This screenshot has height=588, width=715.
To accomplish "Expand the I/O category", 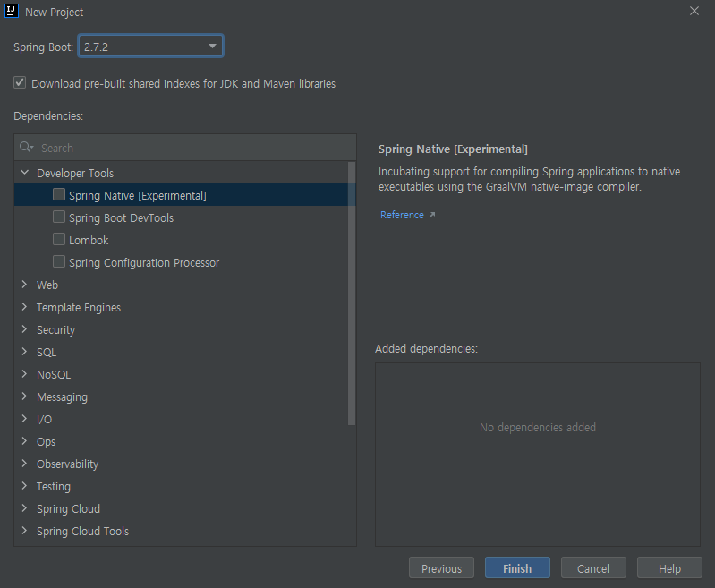I will tap(25, 419).
